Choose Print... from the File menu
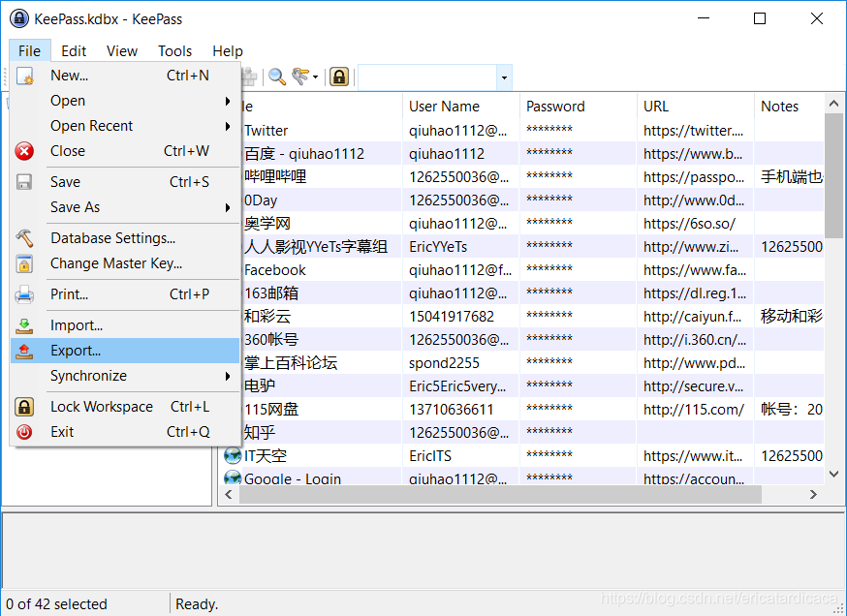 [125, 294]
